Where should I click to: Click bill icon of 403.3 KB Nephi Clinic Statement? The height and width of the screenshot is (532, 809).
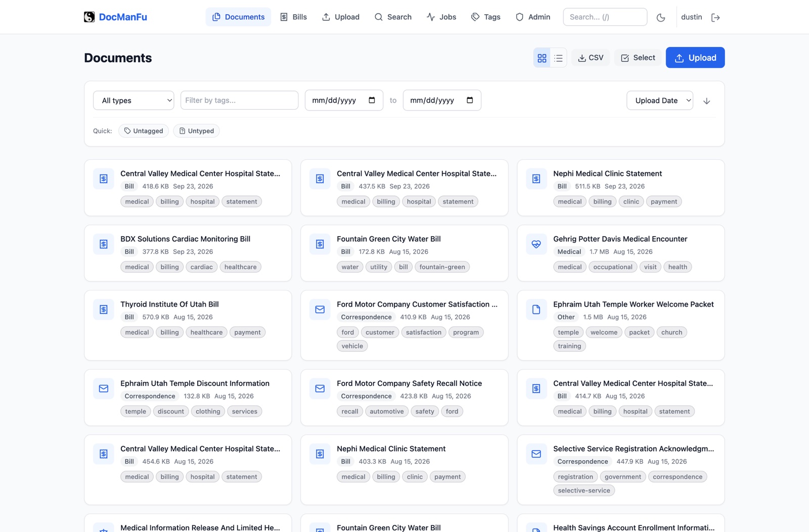(320, 454)
